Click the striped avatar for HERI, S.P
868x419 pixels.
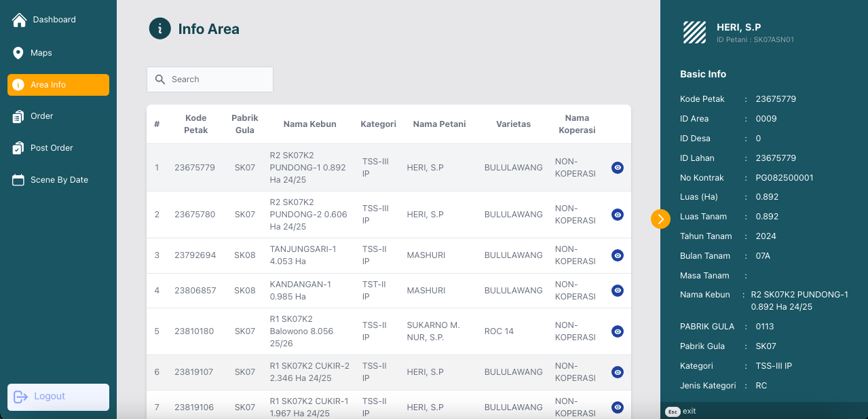click(x=694, y=33)
